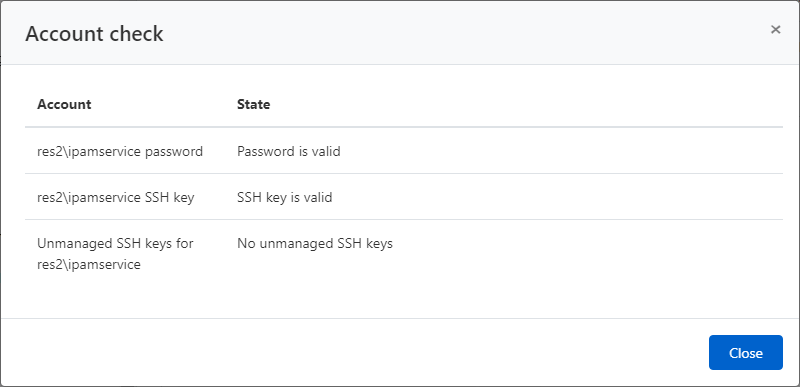Click the res2\ipamservice text under Unmanaged SSH keys
Viewport: 800px width, 387px height.
89,265
